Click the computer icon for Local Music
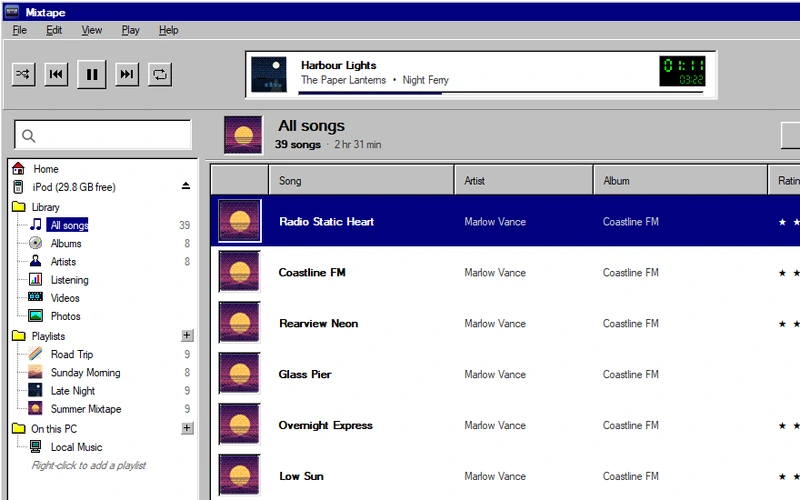 click(x=35, y=447)
